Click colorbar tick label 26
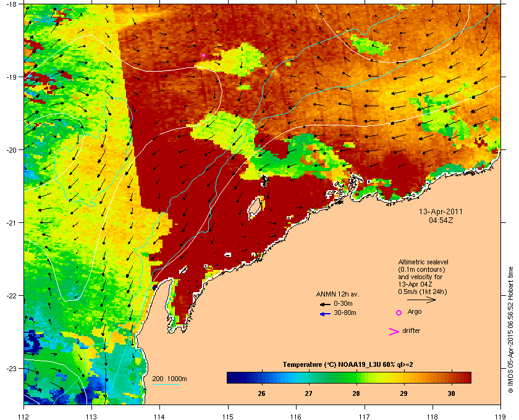519x420 pixels. tap(261, 393)
